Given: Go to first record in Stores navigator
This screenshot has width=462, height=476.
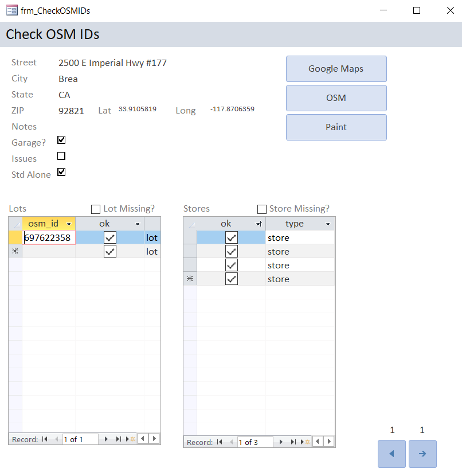Looking at the screenshot, I should [220, 442].
